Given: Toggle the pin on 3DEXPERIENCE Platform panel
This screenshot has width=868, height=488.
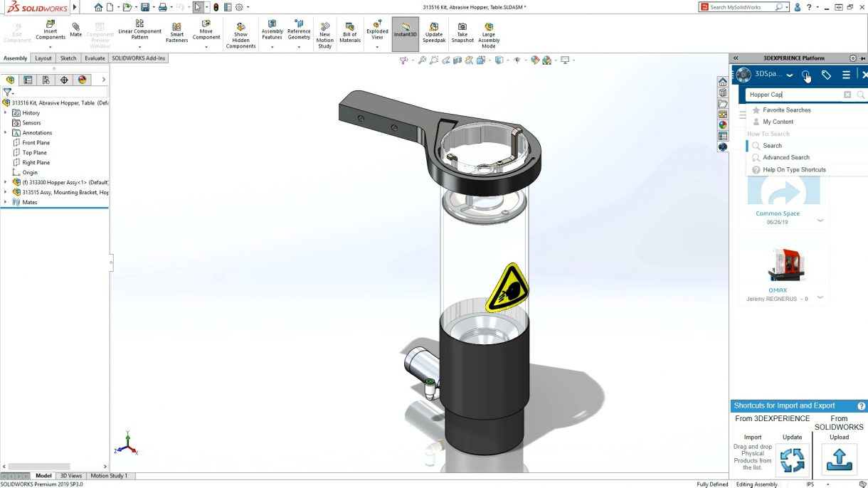Looking at the screenshot, I should pos(864,58).
